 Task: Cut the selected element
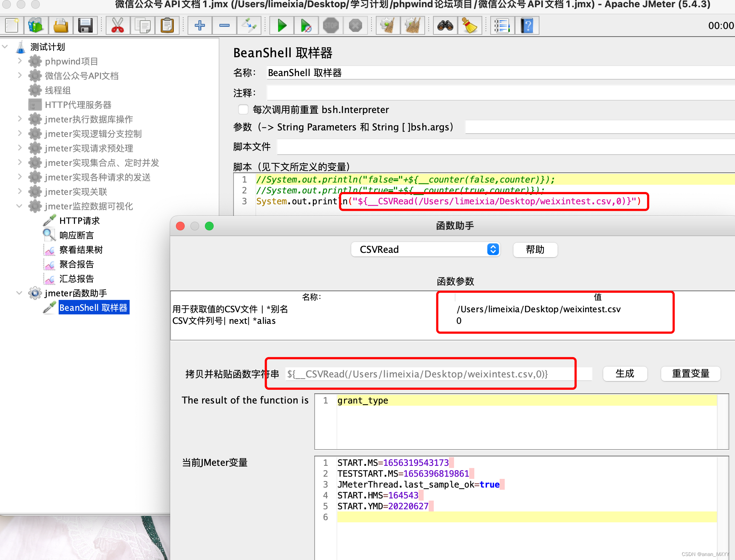pyautogui.click(x=118, y=25)
